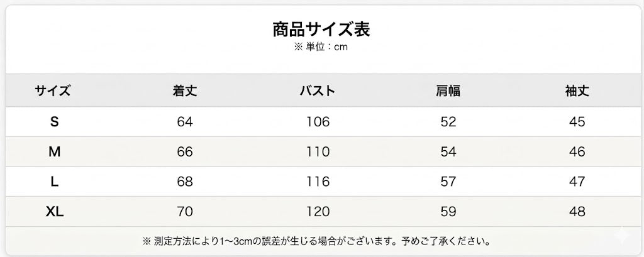Image resolution: width=644 pixels, height=257 pixels.
Task: Click the S size row label
Action: point(54,121)
